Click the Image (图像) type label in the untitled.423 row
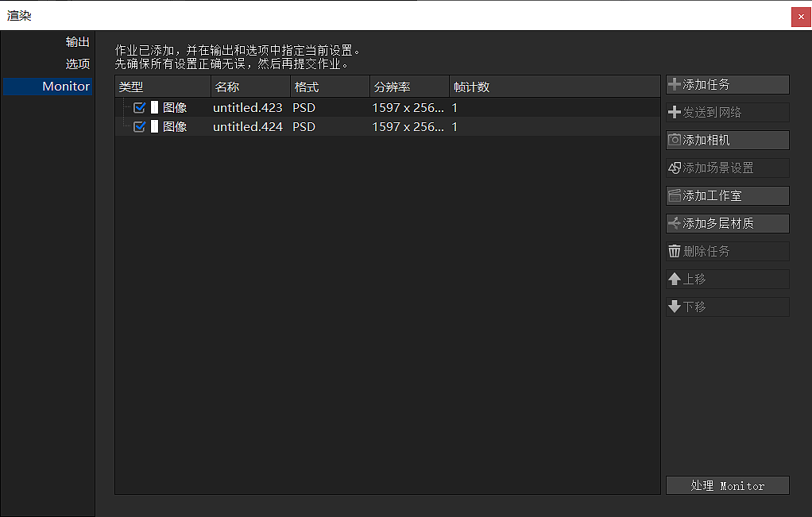This screenshot has width=812, height=517. pos(175,108)
